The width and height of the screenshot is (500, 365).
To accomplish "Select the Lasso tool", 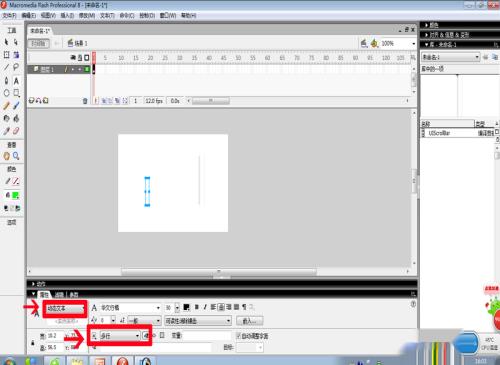I will coord(16,67).
